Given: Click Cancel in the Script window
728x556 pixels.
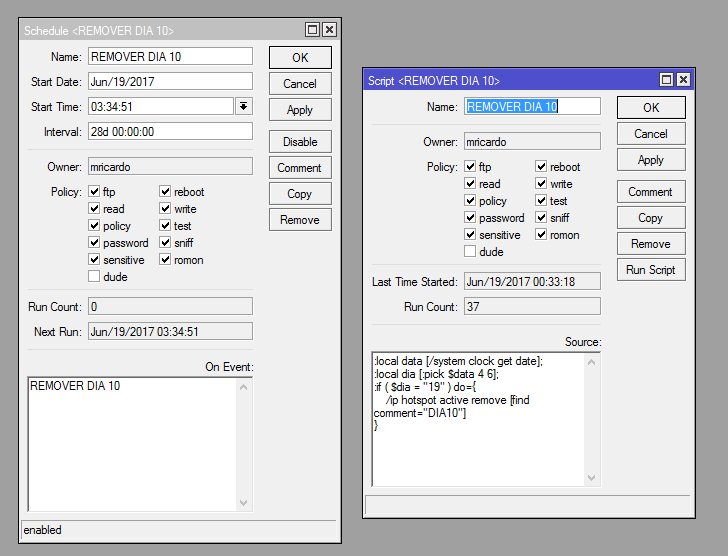Looking at the screenshot, I should (x=651, y=134).
